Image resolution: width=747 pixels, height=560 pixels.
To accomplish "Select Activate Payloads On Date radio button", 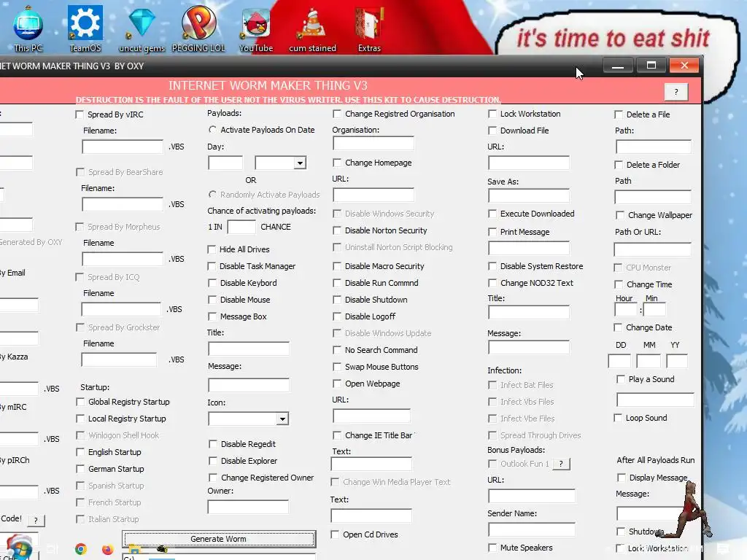I will pos(212,130).
